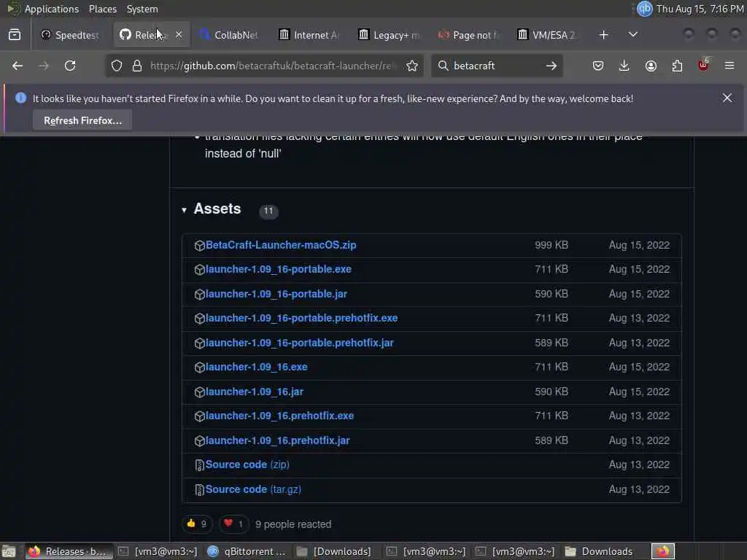
Task: Download launcher-1.09_16.jar
Action: point(255,392)
